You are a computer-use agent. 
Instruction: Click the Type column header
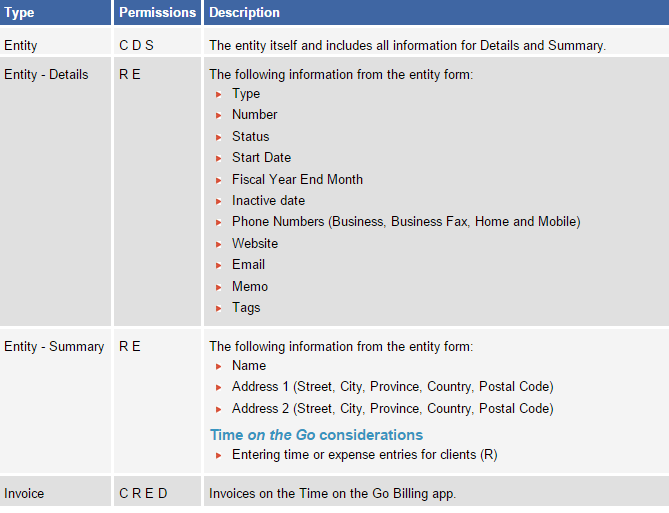click(x=20, y=13)
